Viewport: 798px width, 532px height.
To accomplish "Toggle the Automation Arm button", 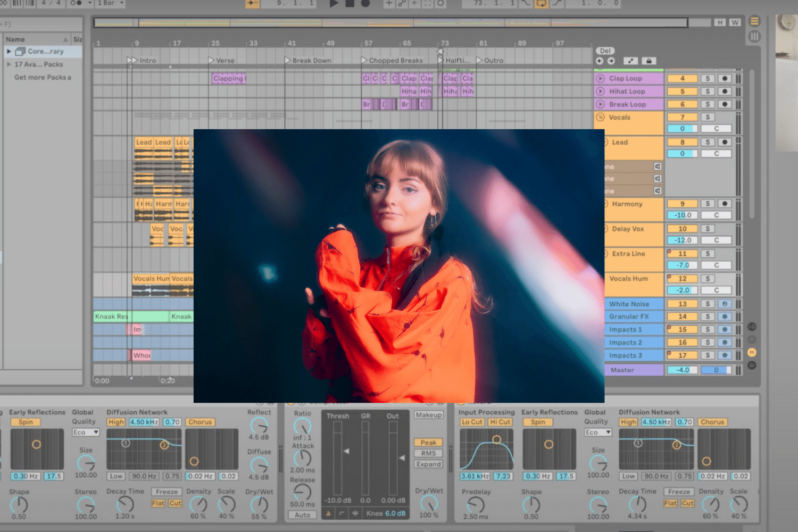I will tap(402, 3).
